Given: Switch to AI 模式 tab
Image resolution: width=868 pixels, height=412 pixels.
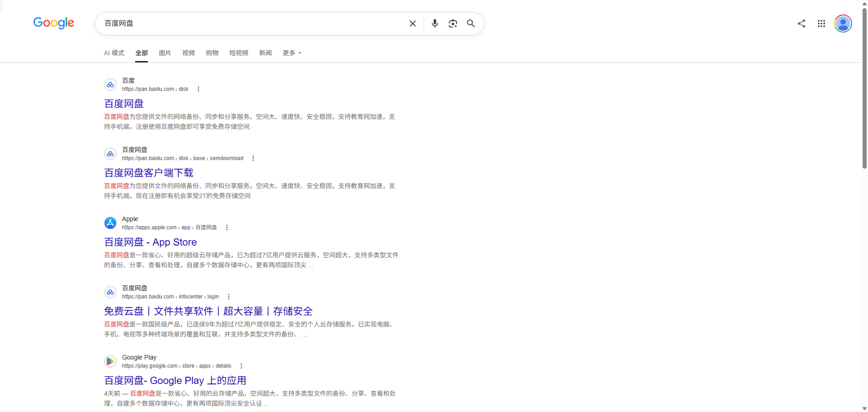Looking at the screenshot, I should 114,53.
